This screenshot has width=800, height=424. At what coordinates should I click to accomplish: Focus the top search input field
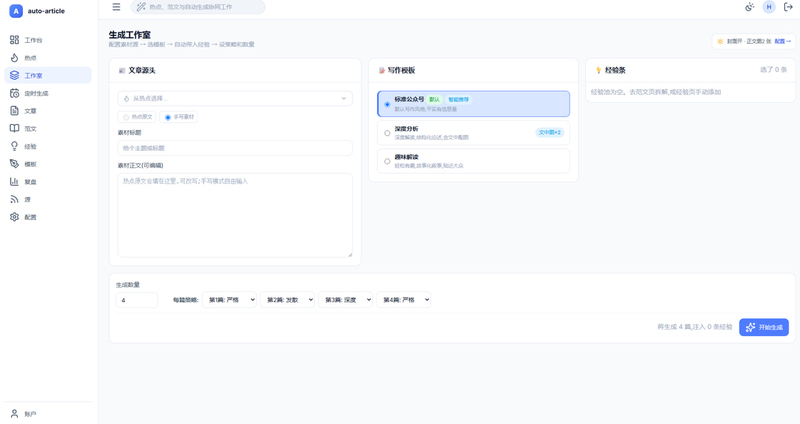(198, 7)
